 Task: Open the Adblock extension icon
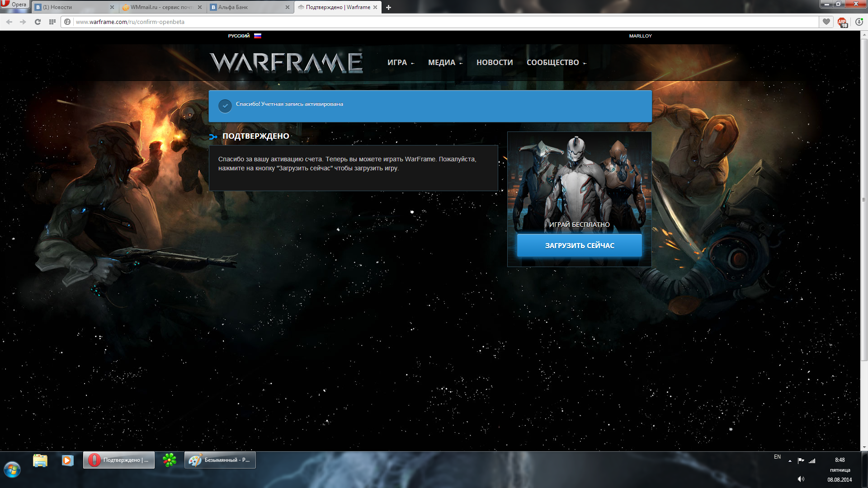coord(842,22)
